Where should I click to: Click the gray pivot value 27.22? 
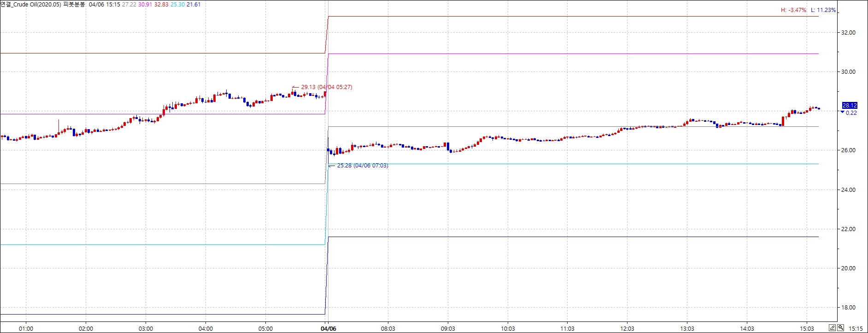tap(129, 5)
